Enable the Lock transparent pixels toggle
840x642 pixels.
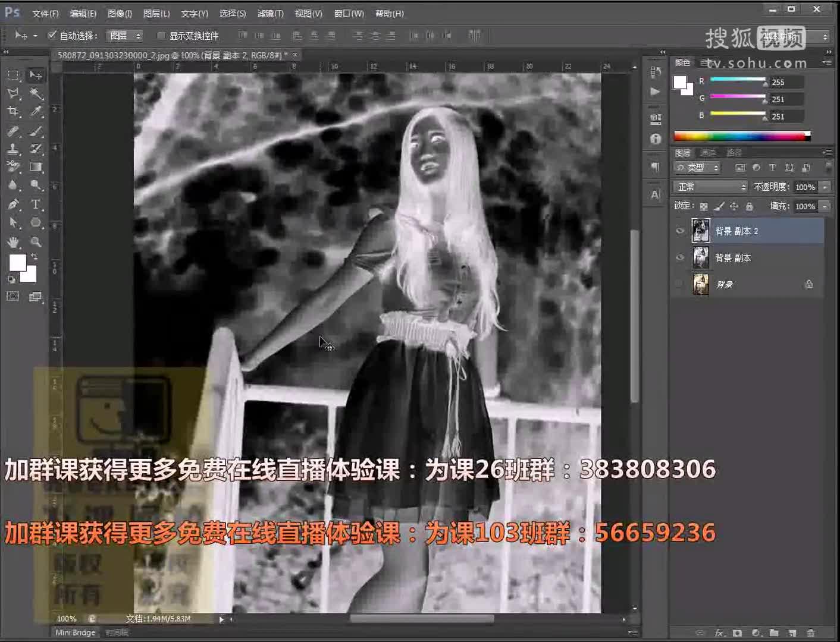(x=704, y=206)
